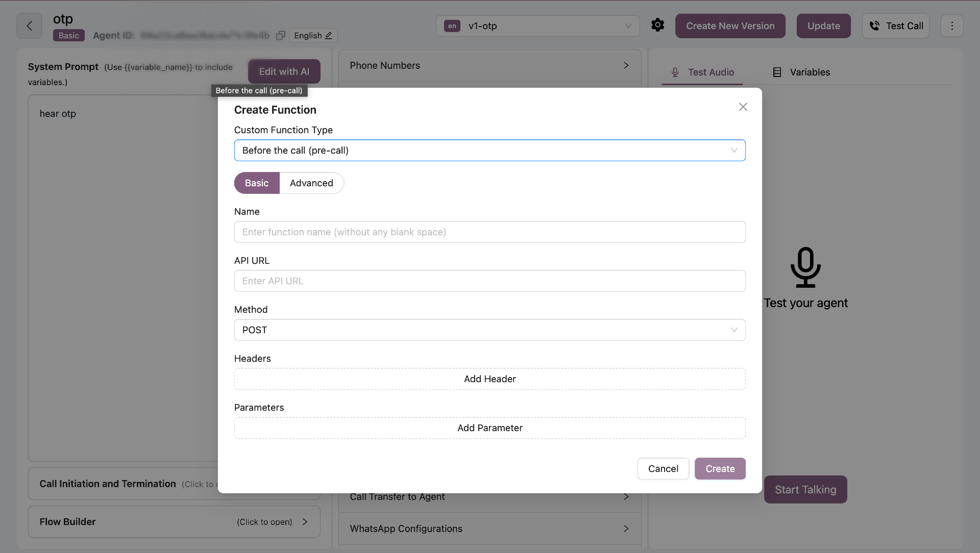
Task: Click into the System Prompt text area
Action: pos(123,278)
